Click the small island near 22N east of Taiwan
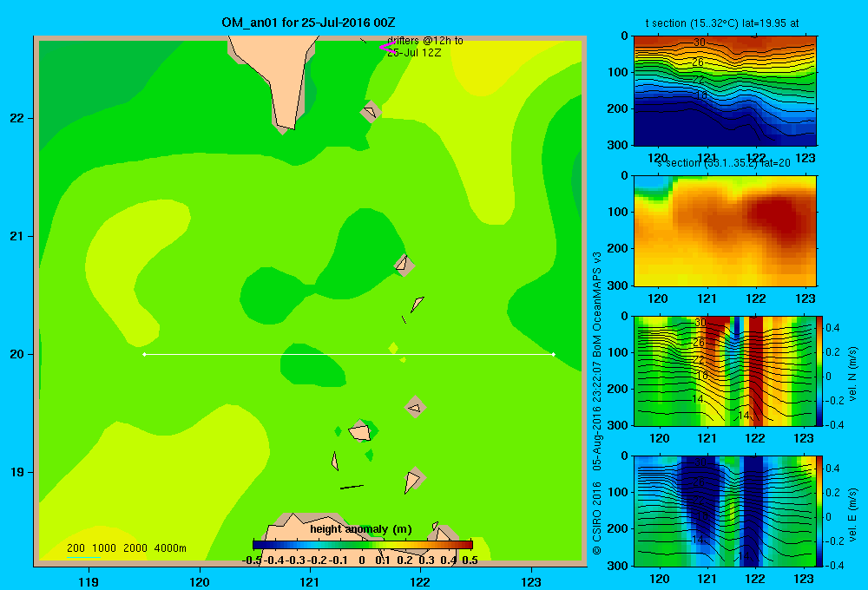This screenshot has width=868, height=590. pos(371,112)
